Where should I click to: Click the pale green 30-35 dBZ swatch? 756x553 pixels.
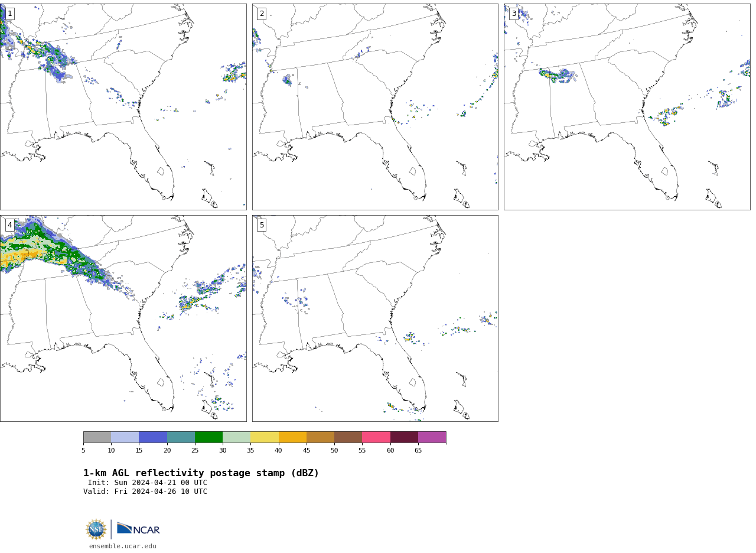[x=237, y=437]
